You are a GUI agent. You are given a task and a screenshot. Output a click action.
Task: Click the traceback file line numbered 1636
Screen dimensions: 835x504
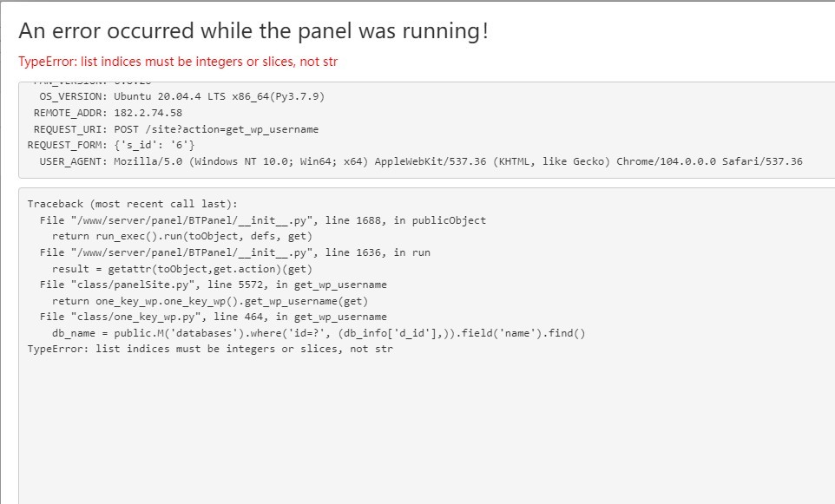[x=234, y=252]
